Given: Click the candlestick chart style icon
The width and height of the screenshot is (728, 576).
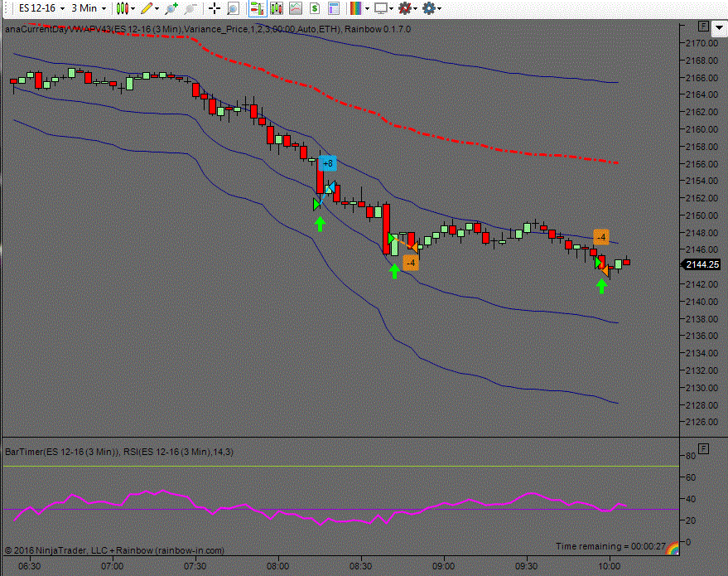Looking at the screenshot, I should [122, 8].
